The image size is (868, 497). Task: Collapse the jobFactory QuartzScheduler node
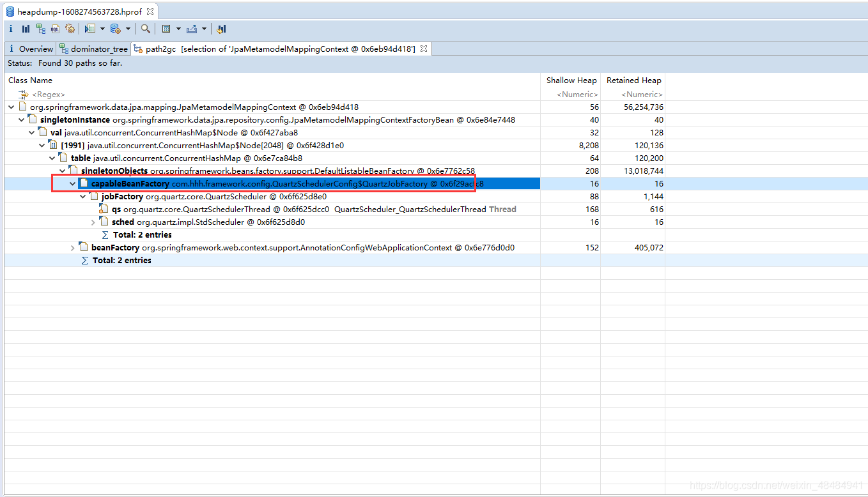tap(82, 197)
